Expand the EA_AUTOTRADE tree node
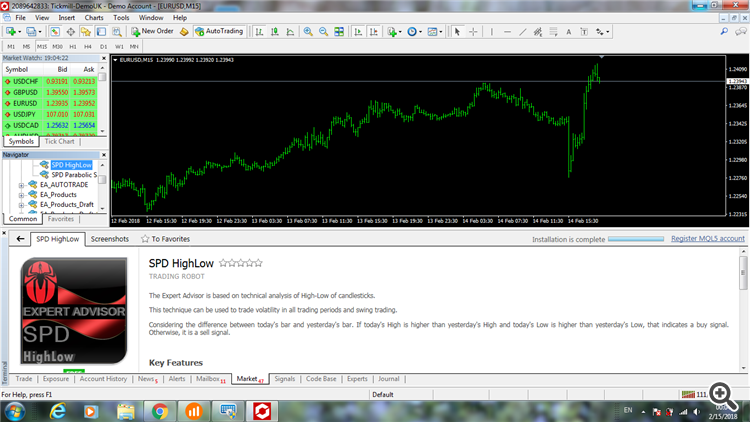This screenshot has height=422, width=750. coord(21,185)
